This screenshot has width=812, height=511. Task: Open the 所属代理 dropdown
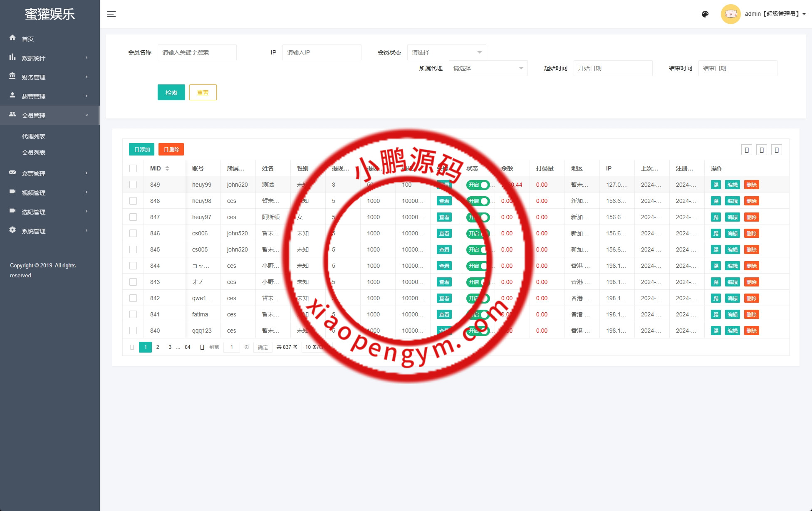tap(488, 68)
